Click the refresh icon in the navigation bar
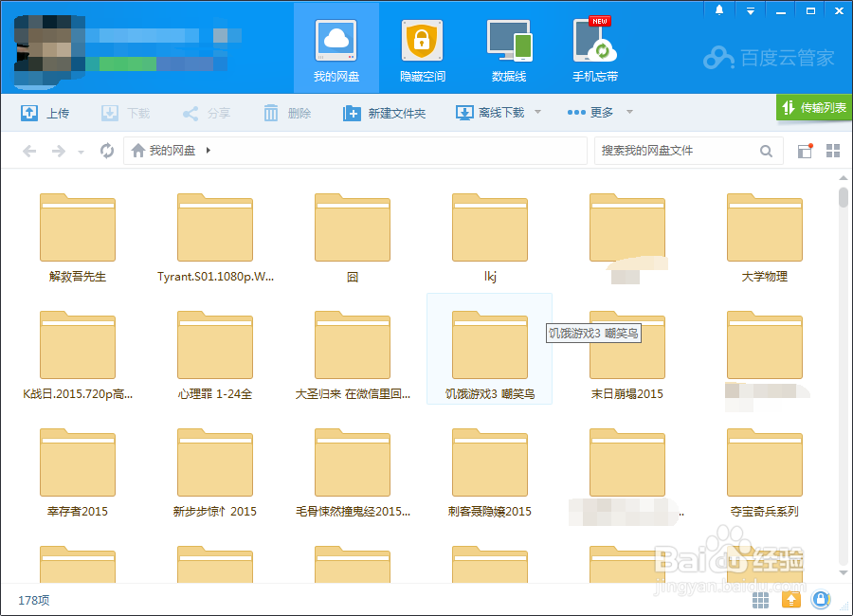The width and height of the screenshot is (853, 616). (106, 150)
